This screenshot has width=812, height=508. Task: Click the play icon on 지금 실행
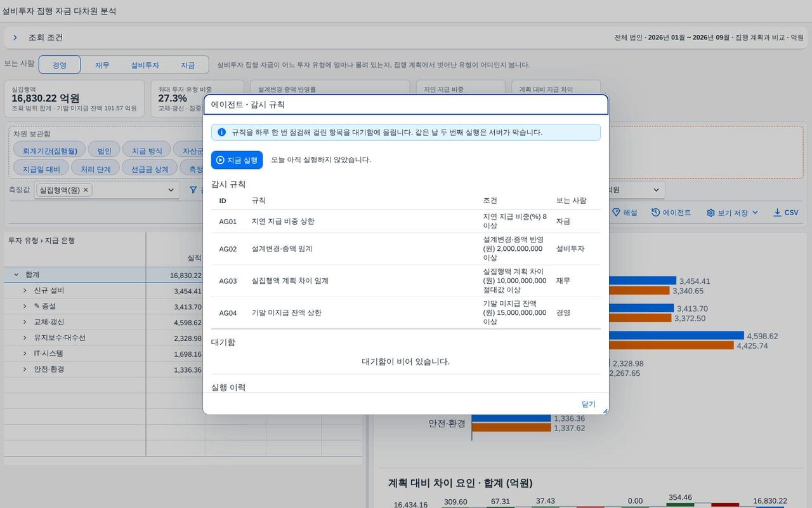coord(220,160)
